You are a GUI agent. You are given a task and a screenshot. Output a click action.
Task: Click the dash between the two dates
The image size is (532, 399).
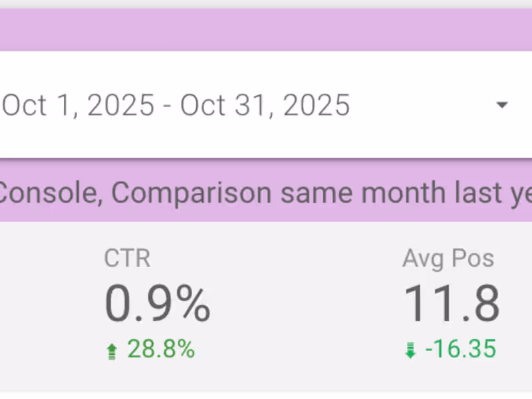pos(168,106)
